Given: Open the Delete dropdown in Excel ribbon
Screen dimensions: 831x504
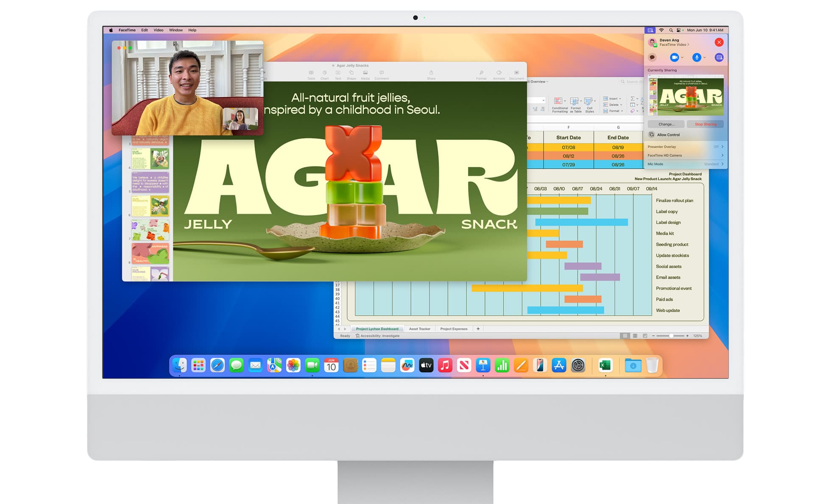Looking at the screenshot, I should [x=613, y=105].
